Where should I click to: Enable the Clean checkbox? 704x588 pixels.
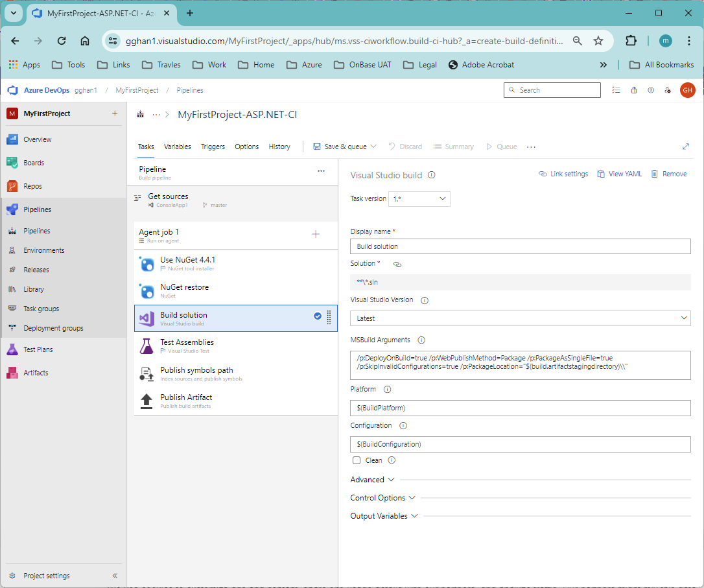[x=357, y=460]
